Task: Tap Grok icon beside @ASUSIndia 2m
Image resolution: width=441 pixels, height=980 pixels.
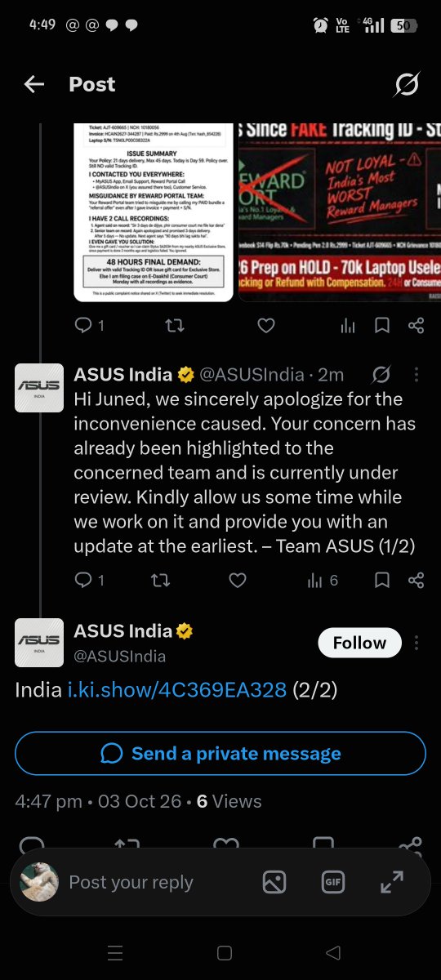Action: (381, 375)
